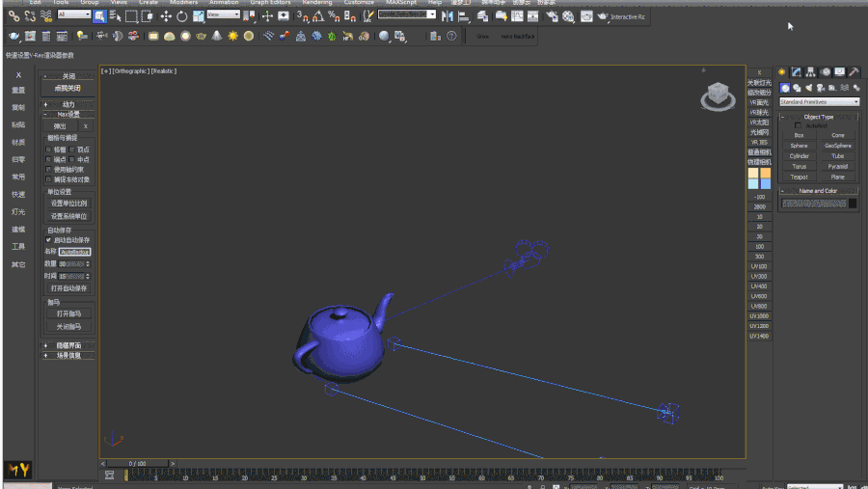Image resolution: width=868 pixels, height=489 pixels.
Task: Toggle the 端点 snap checkbox
Action: pyautogui.click(x=48, y=159)
